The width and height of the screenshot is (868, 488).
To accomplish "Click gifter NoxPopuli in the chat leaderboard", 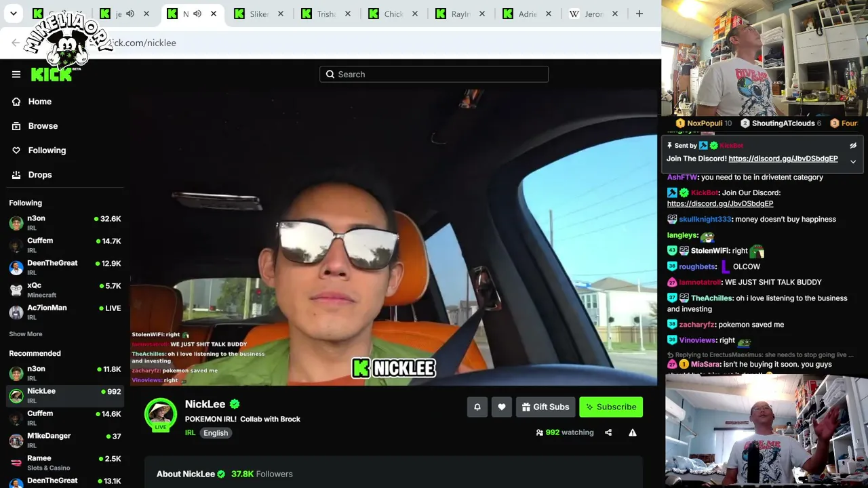I will 704,123.
